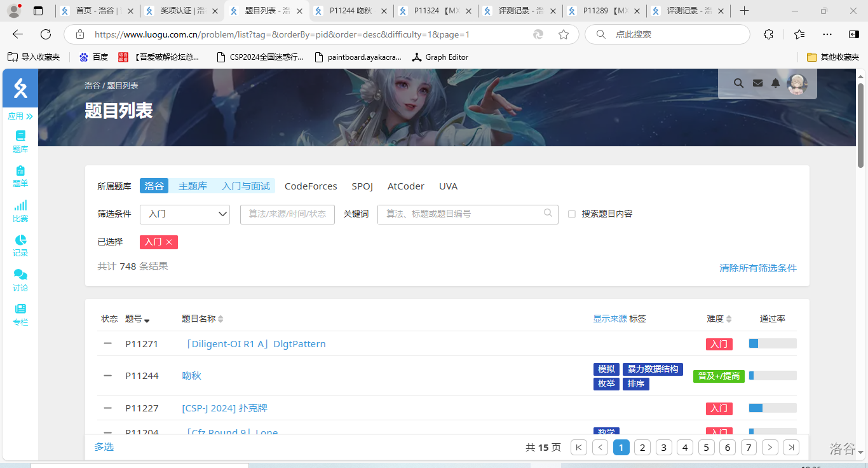Go to page 3 of results
Image resolution: width=868 pixels, height=468 pixels.
[x=663, y=448]
